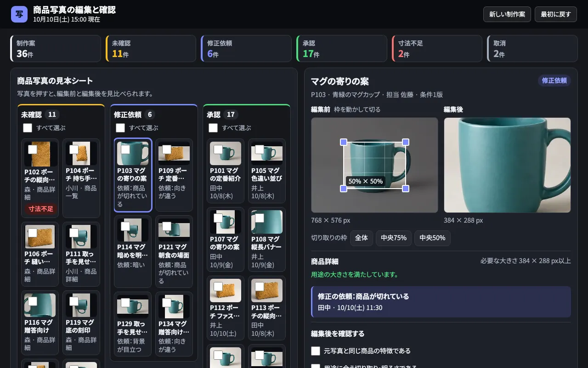The image size is (588, 368).
Task: Check すべて選ぶ in the 承認 column
Action: [213, 128]
